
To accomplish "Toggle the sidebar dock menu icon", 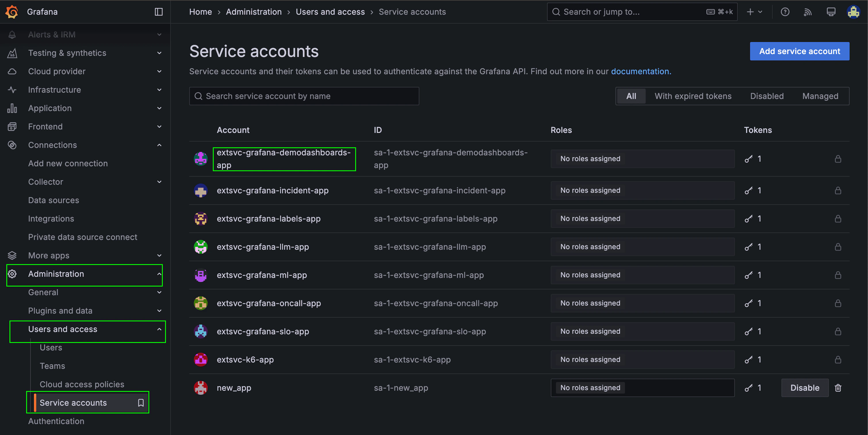I will (x=159, y=12).
